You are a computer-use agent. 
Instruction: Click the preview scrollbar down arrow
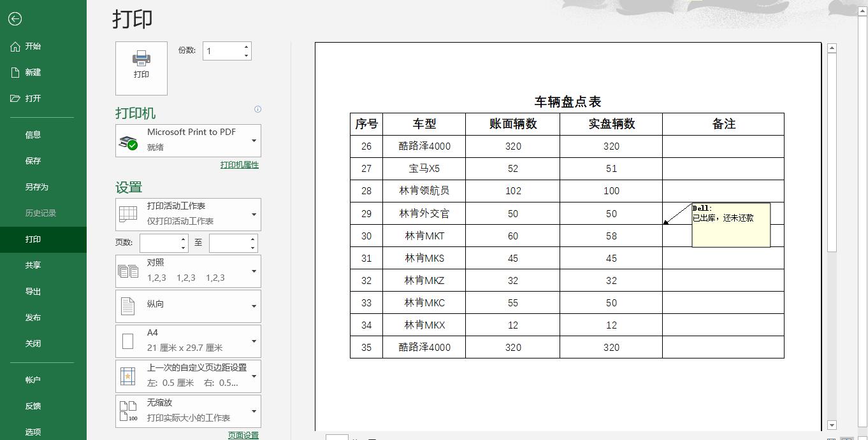pyautogui.click(x=831, y=425)
